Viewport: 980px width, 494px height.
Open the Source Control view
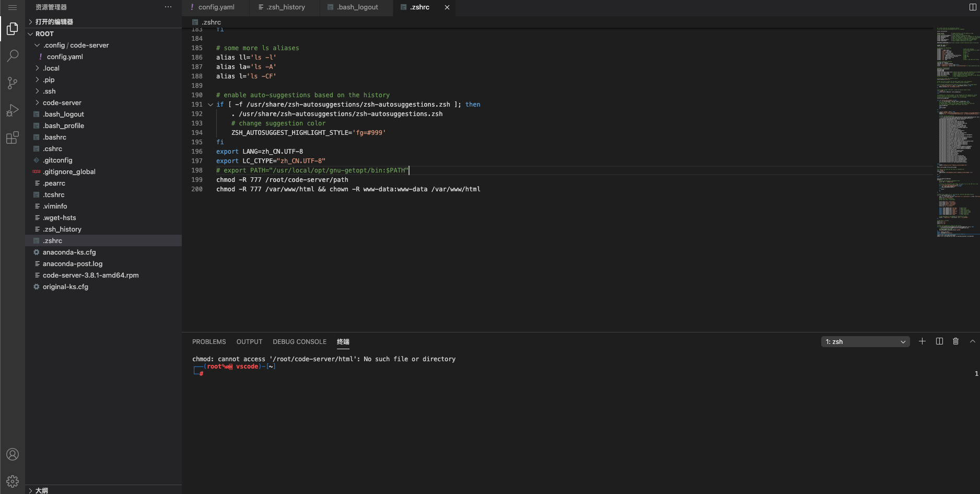point(13,83)
